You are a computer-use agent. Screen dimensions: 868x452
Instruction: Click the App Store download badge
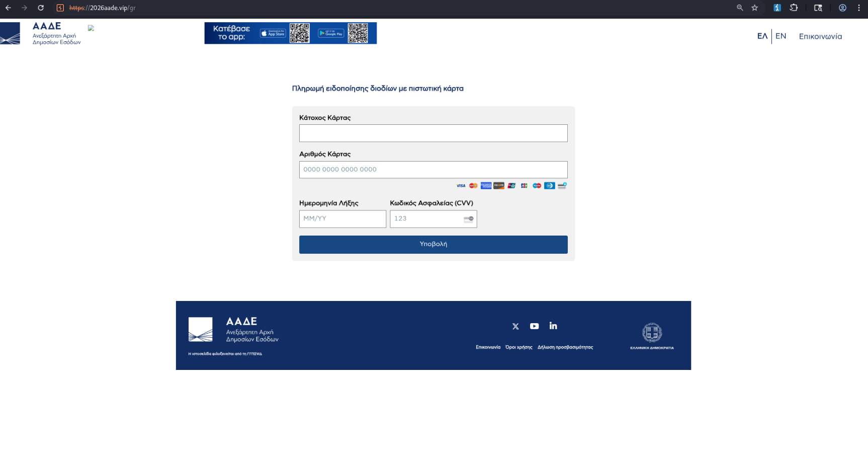point(273,33)
